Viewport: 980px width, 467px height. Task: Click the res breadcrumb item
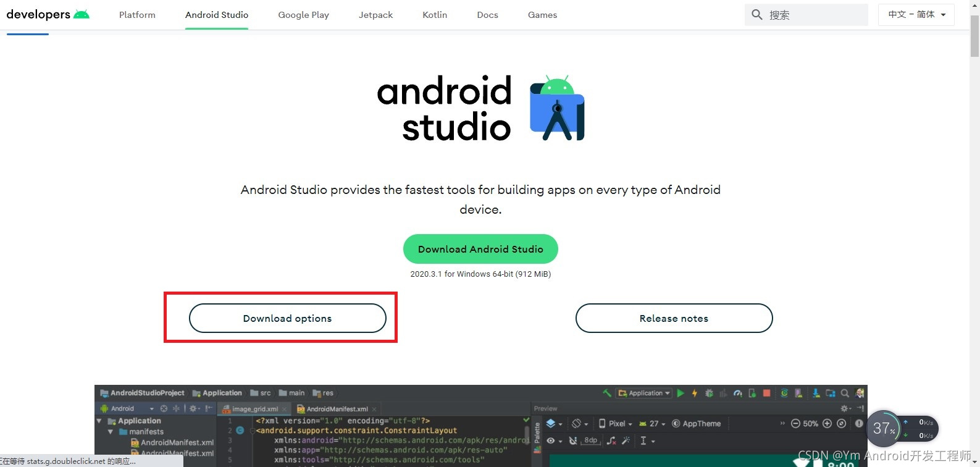[323, 393]
